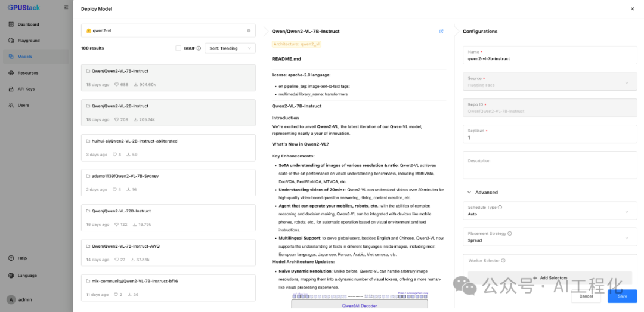Open the Sort: Trending dropdown

[230, 48]
